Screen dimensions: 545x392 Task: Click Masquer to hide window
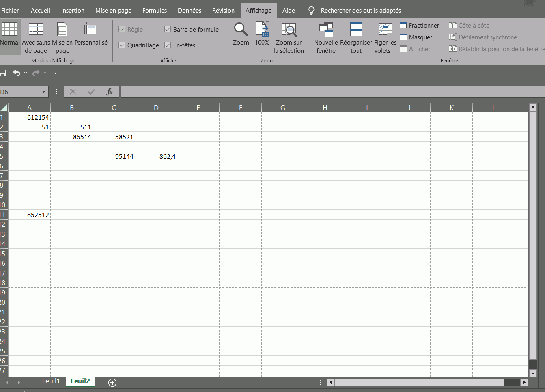(x=416, y=37)
